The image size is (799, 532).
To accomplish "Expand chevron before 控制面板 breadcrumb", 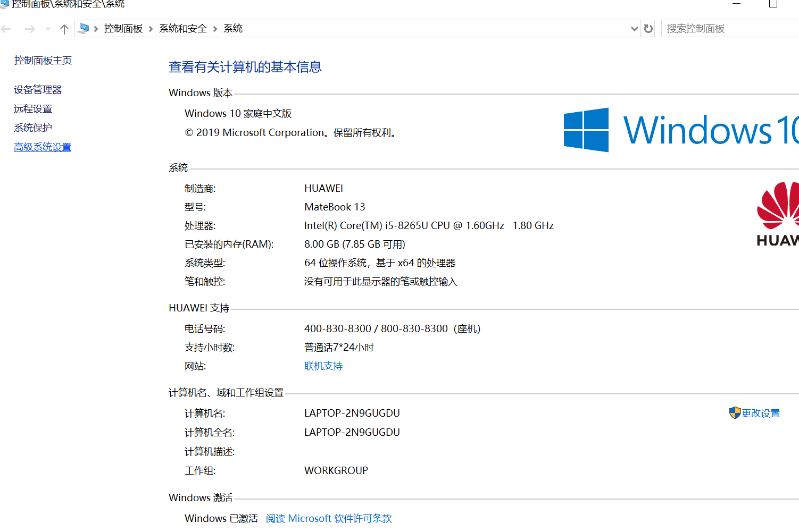I will [96, 29].
